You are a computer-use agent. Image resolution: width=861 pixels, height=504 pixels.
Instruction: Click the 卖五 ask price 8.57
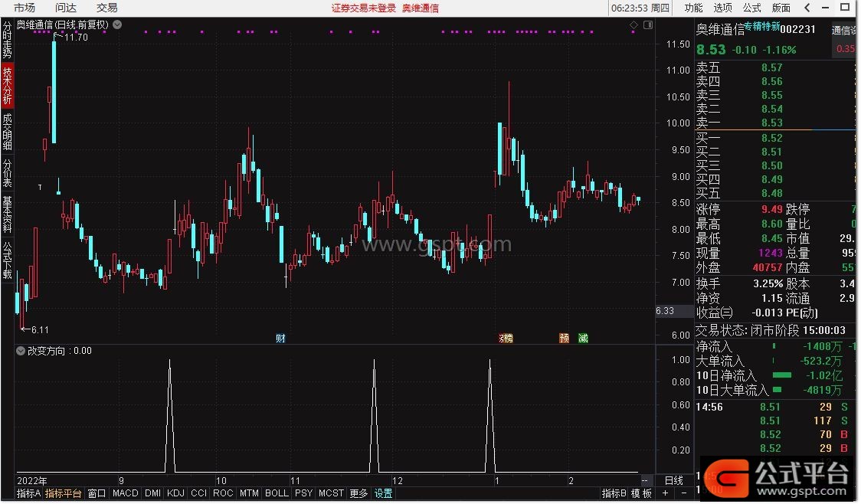(x=772, y=67)
